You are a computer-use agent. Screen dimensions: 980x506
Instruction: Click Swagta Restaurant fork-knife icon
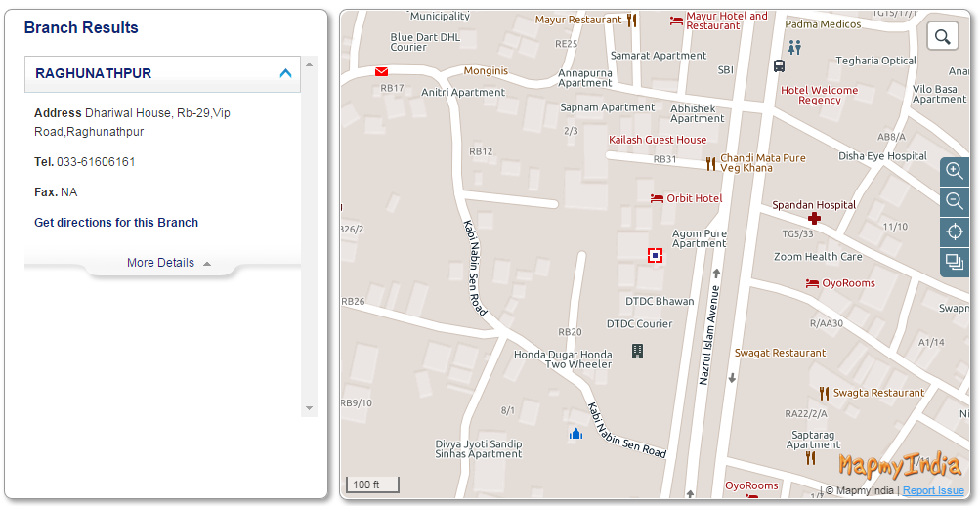(x=825, y=393)
